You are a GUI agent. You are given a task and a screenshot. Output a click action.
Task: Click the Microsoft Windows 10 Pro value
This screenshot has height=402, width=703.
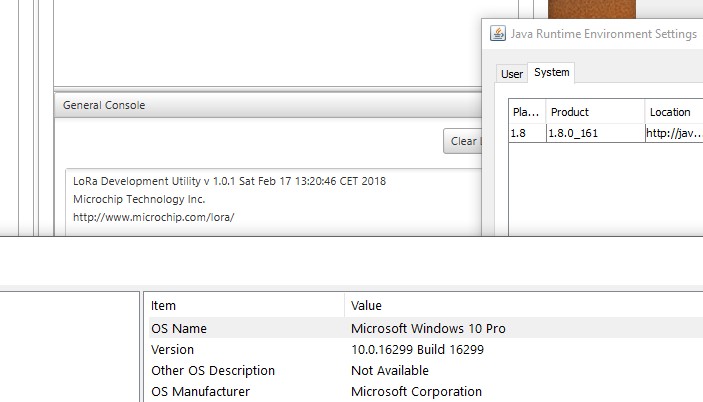pos(428,329)
